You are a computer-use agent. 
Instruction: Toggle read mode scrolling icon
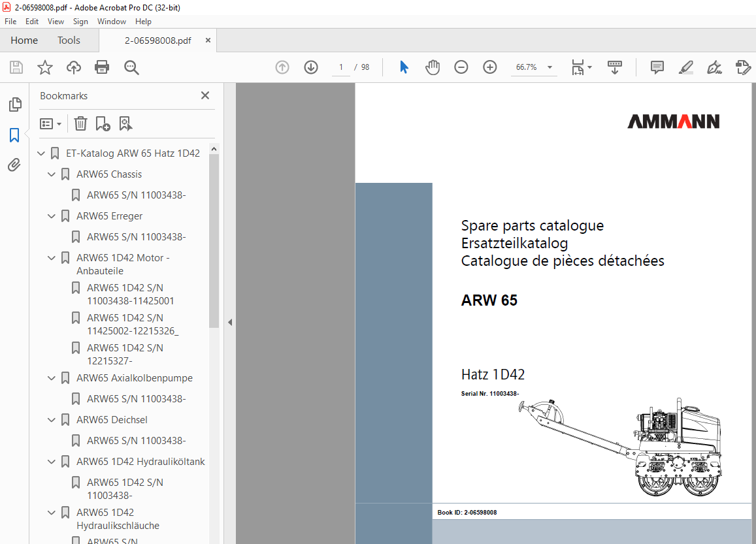tap(614, 67)
